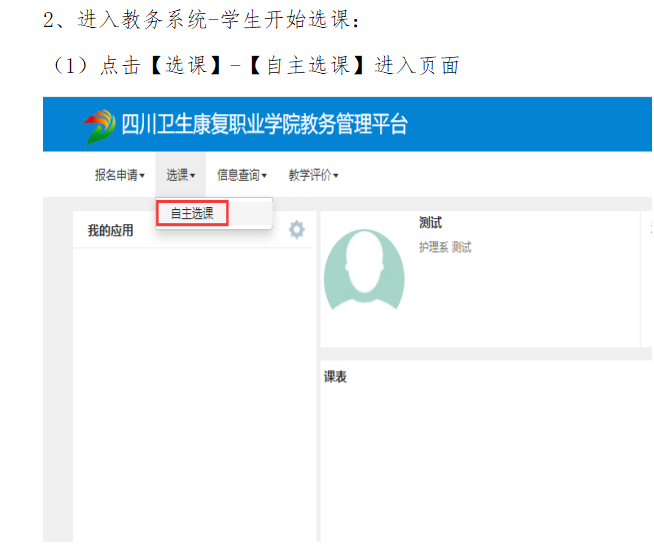Screen dimensions: 654x554
Task: Click the user avatar profile picture
Action: pos(364,272)
